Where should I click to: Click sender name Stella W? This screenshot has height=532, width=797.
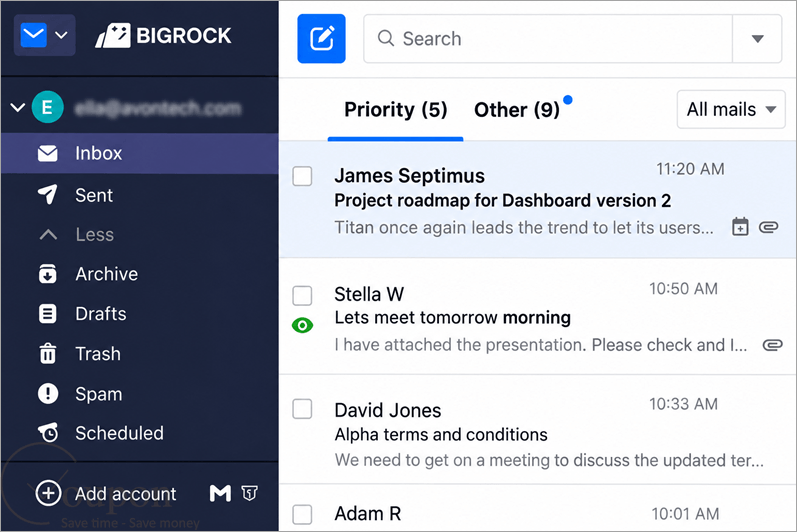369,294
